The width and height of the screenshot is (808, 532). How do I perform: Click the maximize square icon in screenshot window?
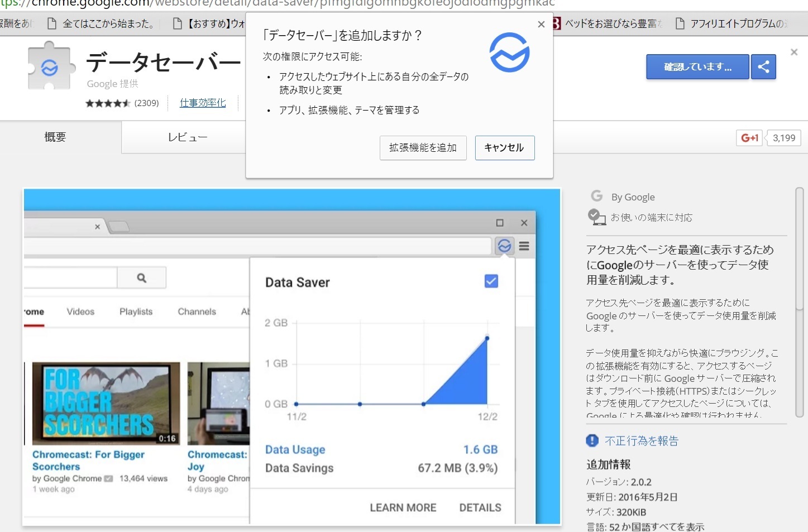[500, 223]
